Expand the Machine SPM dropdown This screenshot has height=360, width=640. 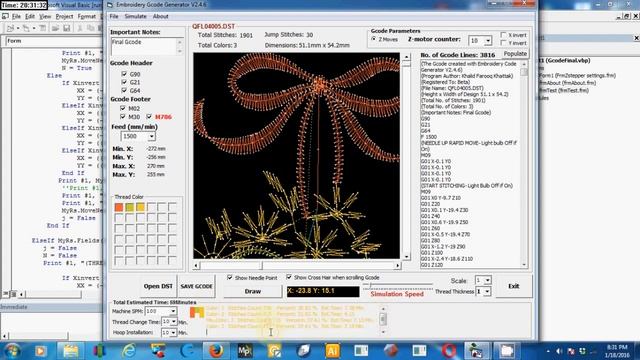[x=173, y=311]
